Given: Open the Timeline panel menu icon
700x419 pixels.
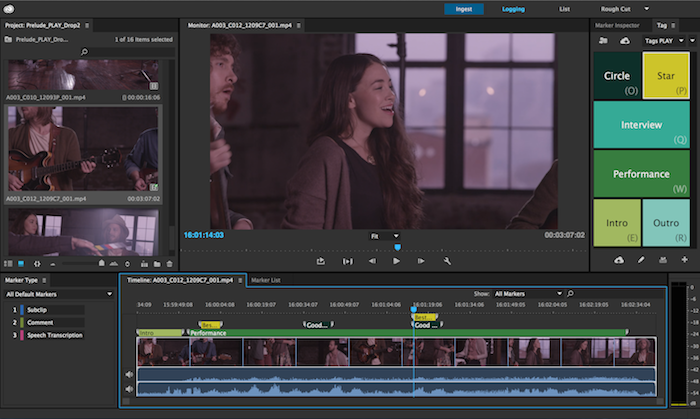Looking at the screenshot, I should (x=240, y=280).
